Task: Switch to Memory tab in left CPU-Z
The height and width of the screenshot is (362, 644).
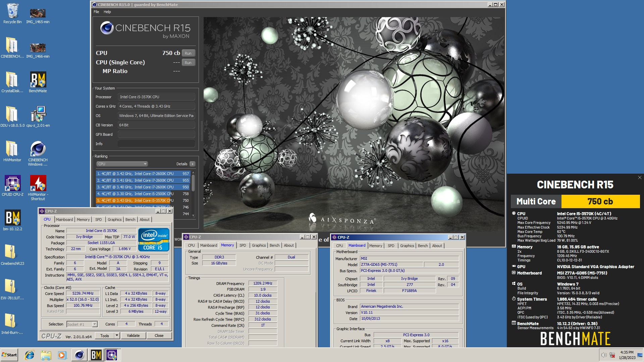Action: click(x=83, y=220)
